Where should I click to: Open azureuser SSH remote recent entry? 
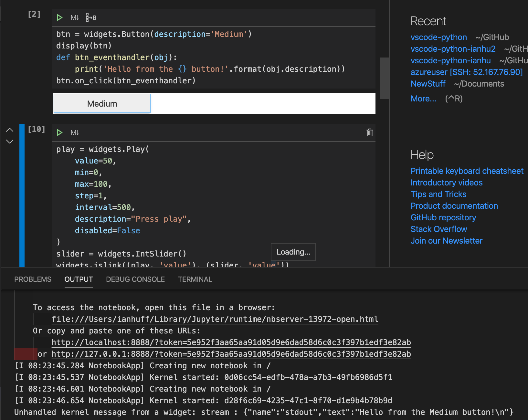click(466, 72)
